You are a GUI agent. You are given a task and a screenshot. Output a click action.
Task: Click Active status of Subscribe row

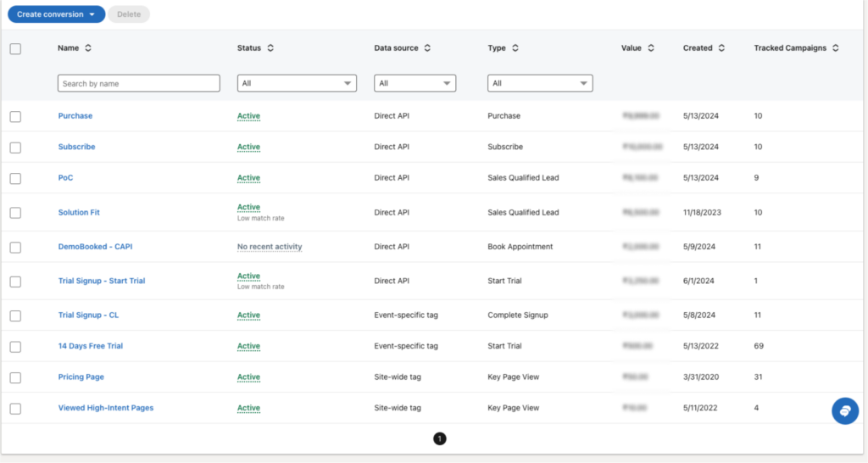pos(248,147)
